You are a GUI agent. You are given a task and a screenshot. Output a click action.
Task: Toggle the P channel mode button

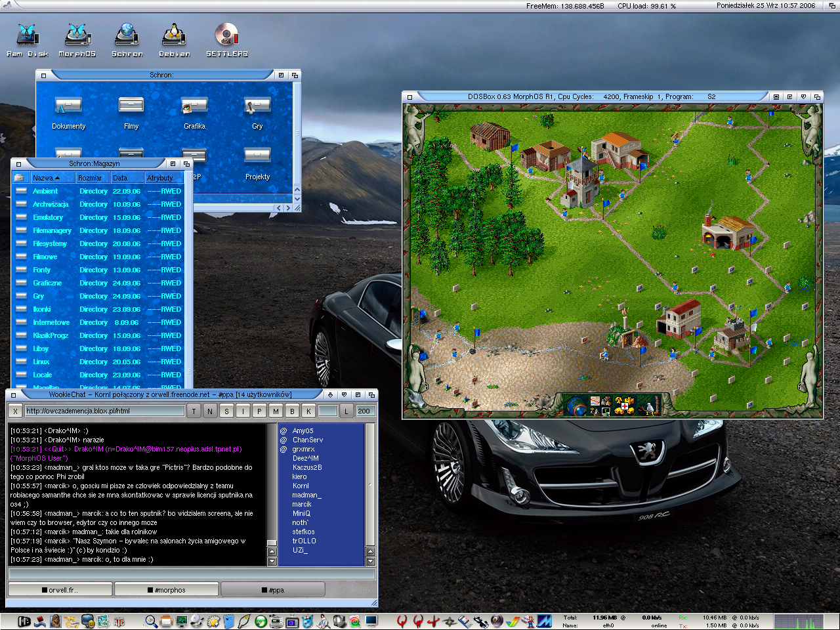click(259, 411)
